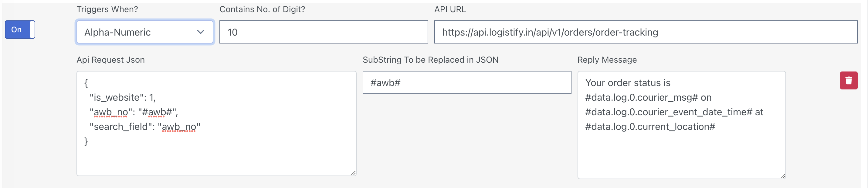
Task: Focus the Contains No. of Digit field
Action: [x=324, y=32]
